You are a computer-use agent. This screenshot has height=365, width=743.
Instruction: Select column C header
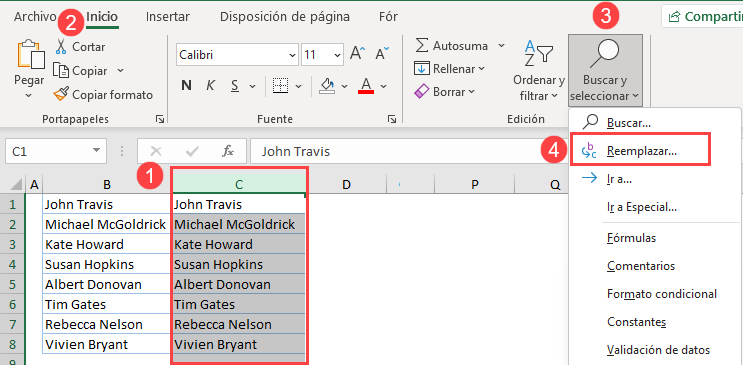239,185
